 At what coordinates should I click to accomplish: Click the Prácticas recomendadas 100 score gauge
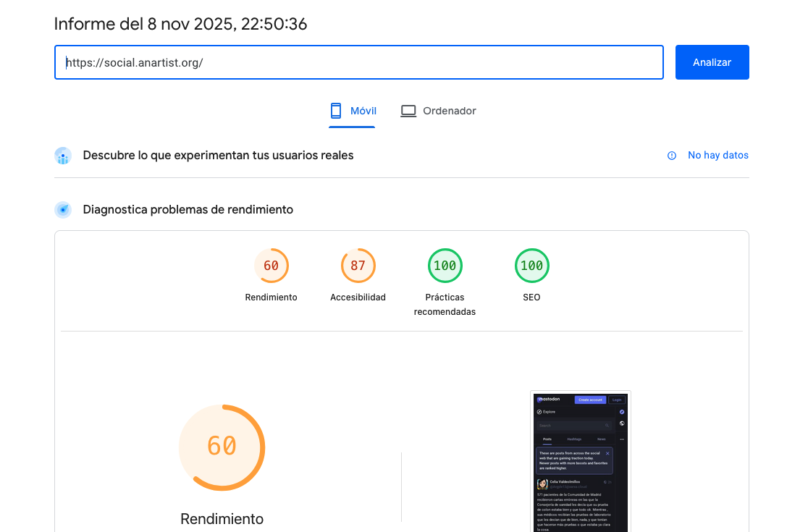pyautogui.click(x=445, y=266)
